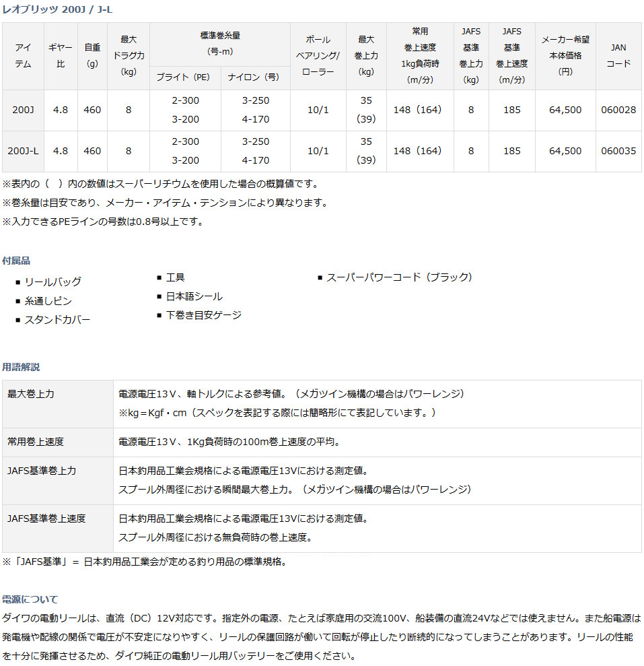Select the 200J item name cell
This screenshot has width=644, height=666.
[23, 110]
